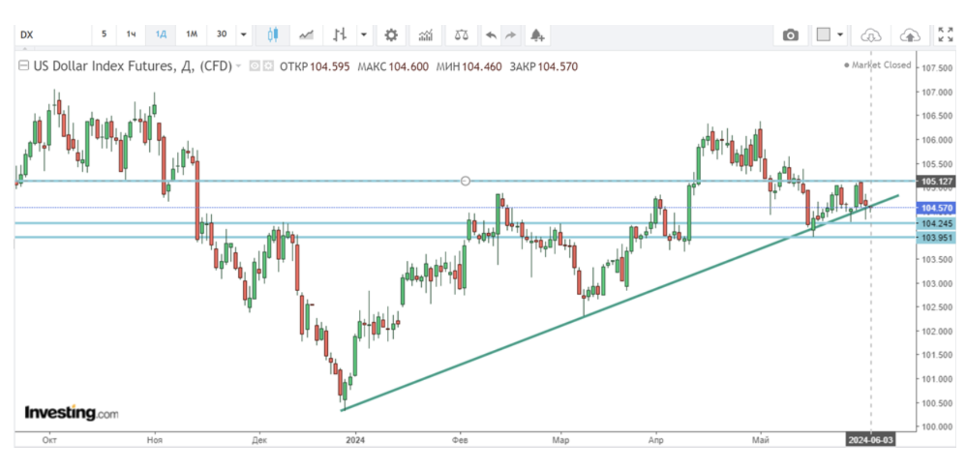
Task: Click the cloud download load-chart icon
Action: [x=871, y=35]
